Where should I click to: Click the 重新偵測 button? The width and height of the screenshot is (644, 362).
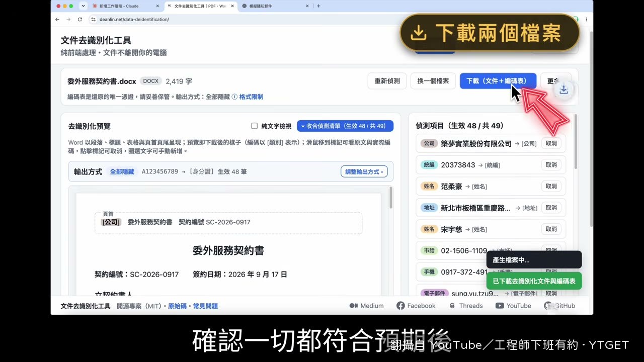coord(387,81)
